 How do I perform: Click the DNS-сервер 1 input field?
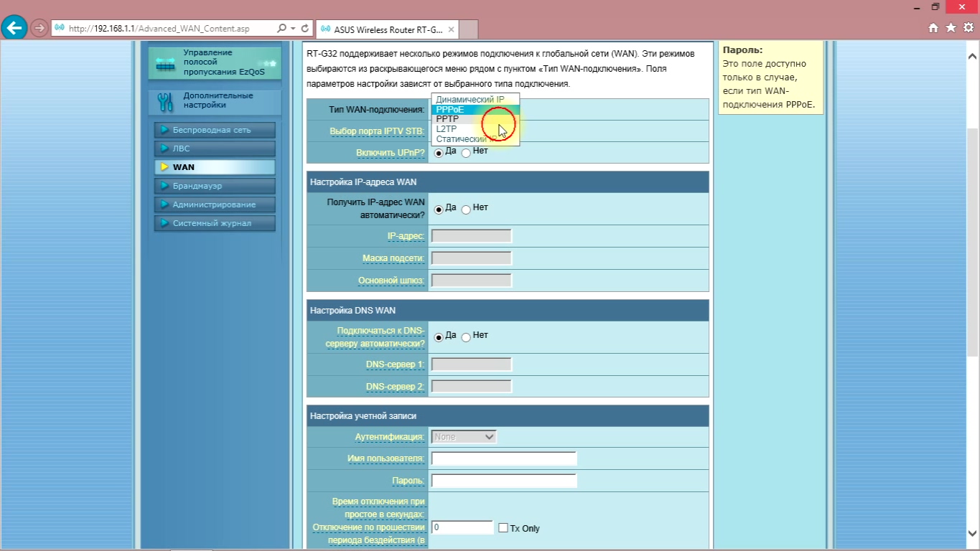tap(472, 364)
